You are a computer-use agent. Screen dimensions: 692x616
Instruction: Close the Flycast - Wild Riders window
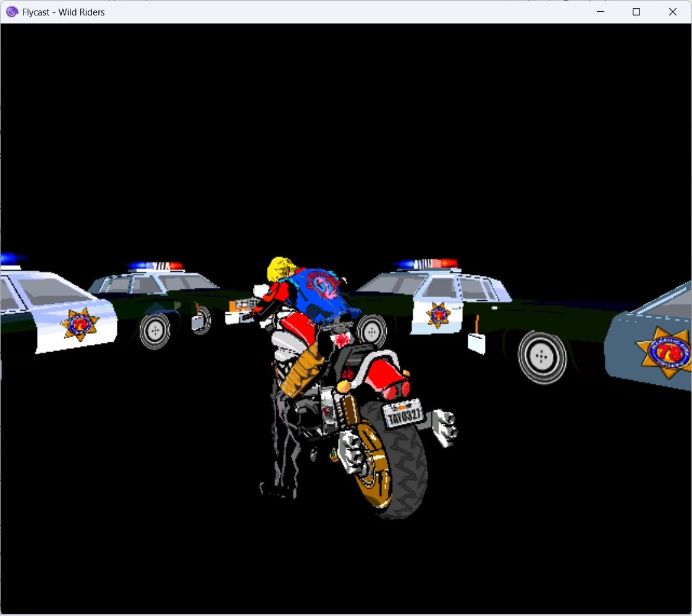[x=673, y=12]
